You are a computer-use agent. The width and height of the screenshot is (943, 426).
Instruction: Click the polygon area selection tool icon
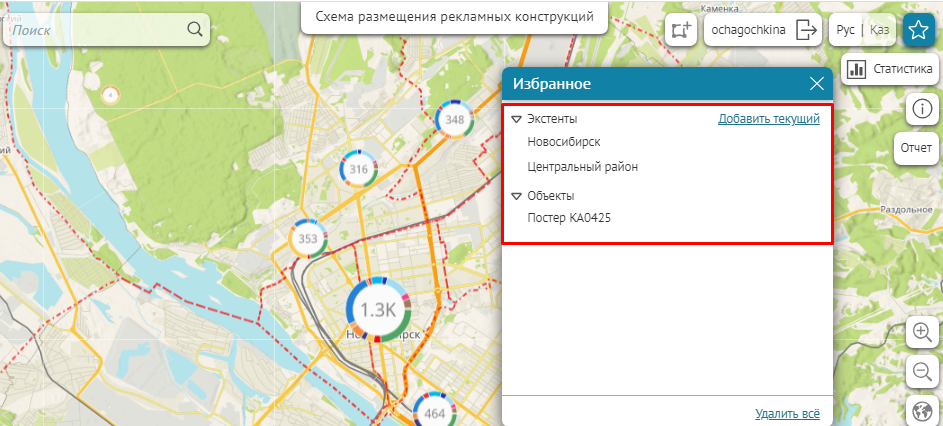682,30
